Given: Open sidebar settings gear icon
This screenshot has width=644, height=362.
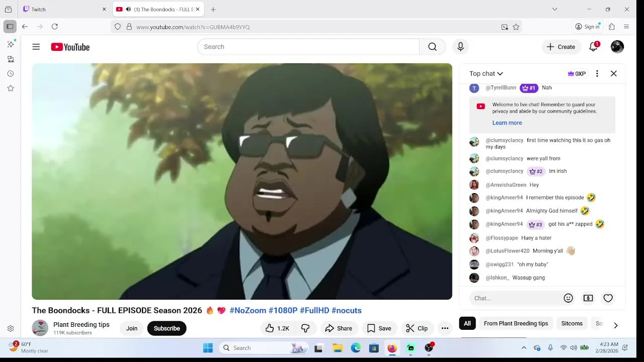Looking at the screenshot, I should [x=11, y=329].
